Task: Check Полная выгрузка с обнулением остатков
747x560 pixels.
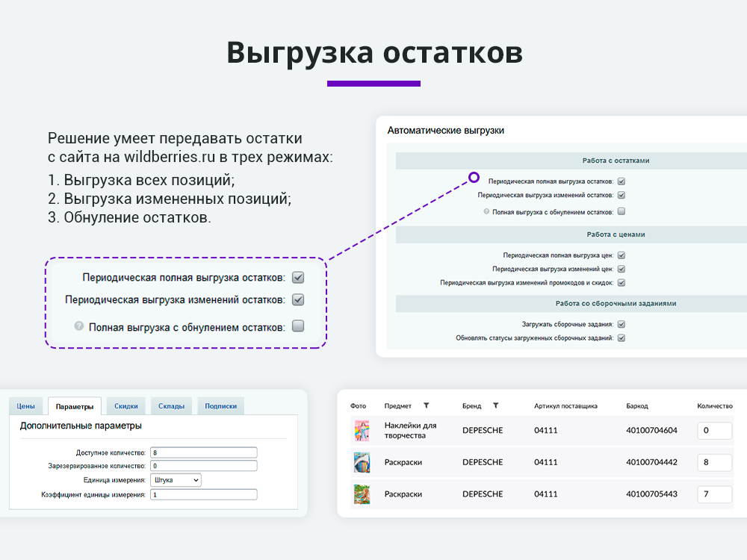Action: click(x=620, y=211)
